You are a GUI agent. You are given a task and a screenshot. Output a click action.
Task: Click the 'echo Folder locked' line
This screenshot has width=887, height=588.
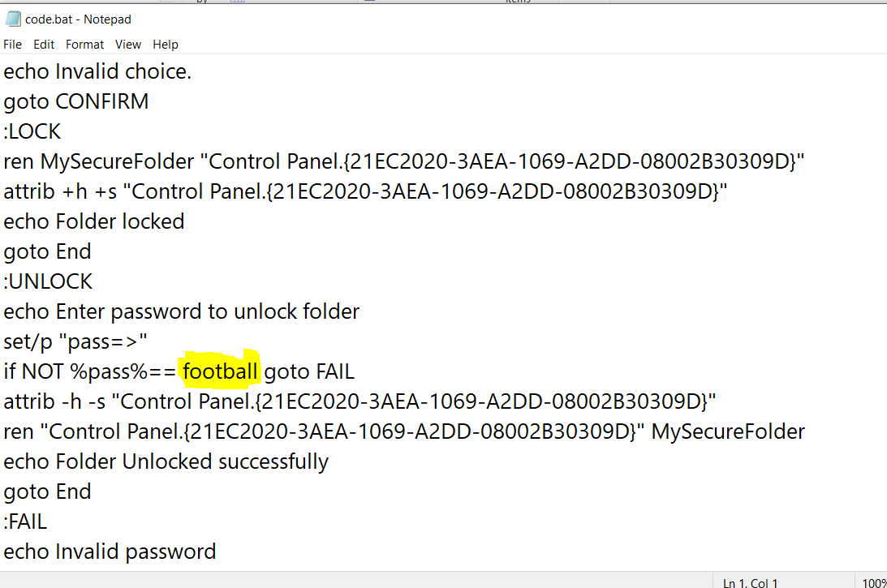click(94, 221)
